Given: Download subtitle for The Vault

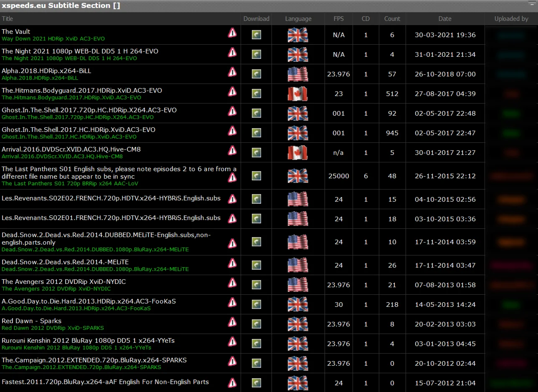Looking at the screenshot, I should pos(256,35).
